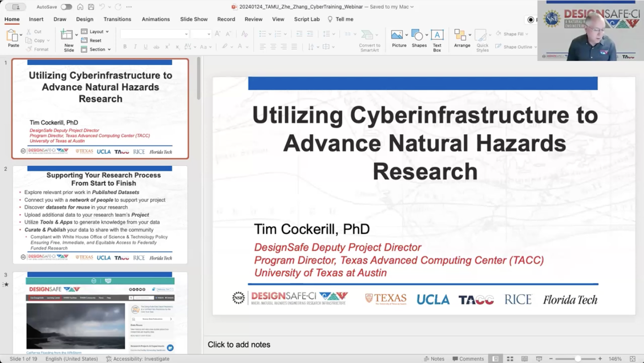This screenshot has height=363, width=644.
Task: Click the Tell me search box
Action: (340, 19)
